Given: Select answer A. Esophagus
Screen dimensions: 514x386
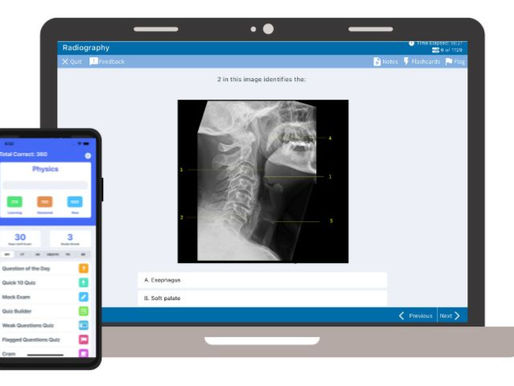Looking at the screenshot, I should coord(262,280).
